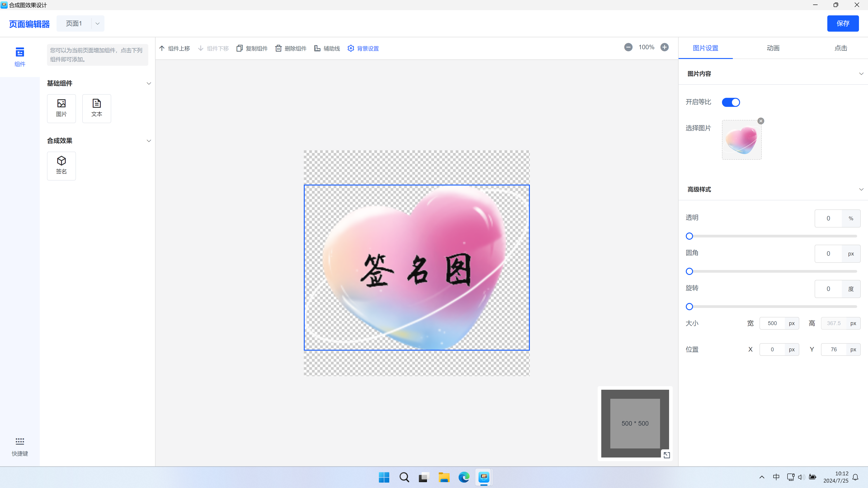Delete with 删除组件
Image resolution: width=868 pixels, height=488 pixels.
[291, 49]
